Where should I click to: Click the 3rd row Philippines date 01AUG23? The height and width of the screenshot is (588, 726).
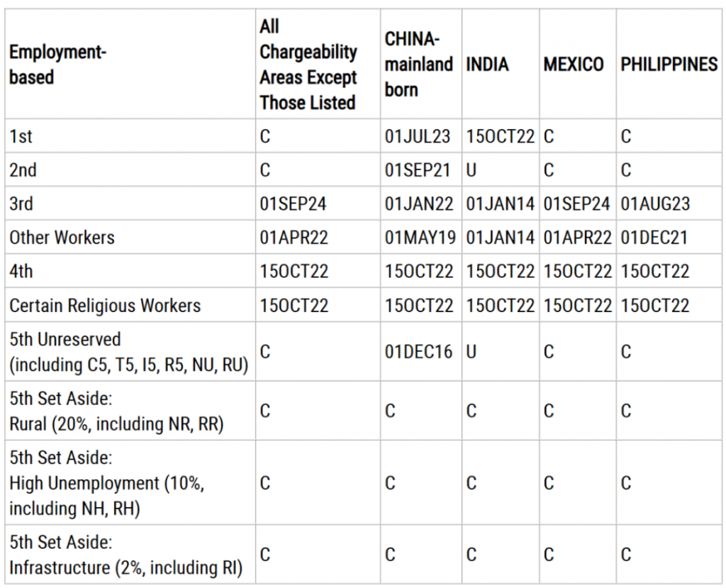(x=655, y=204)
